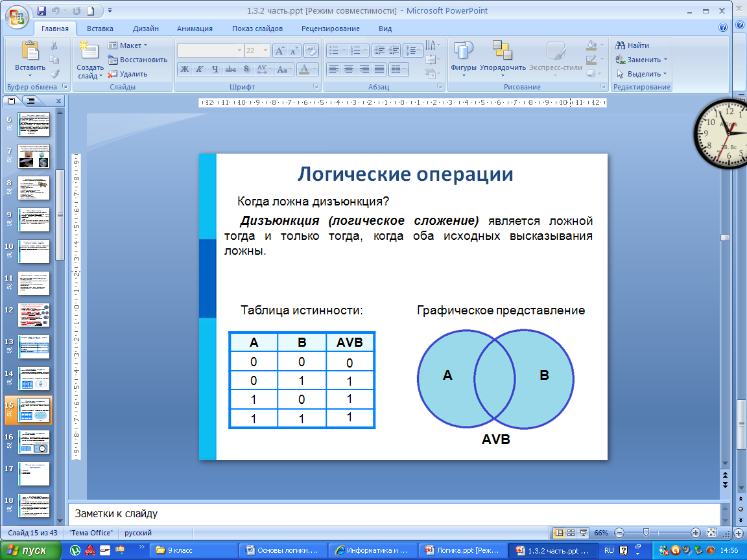Open the Анимация tab

coord(195,29)
